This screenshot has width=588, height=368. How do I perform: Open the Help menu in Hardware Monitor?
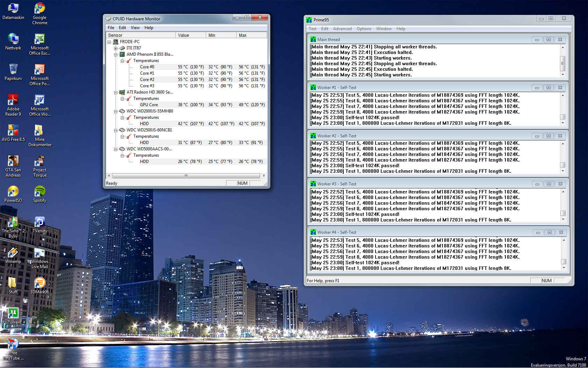tap(149, 28)
